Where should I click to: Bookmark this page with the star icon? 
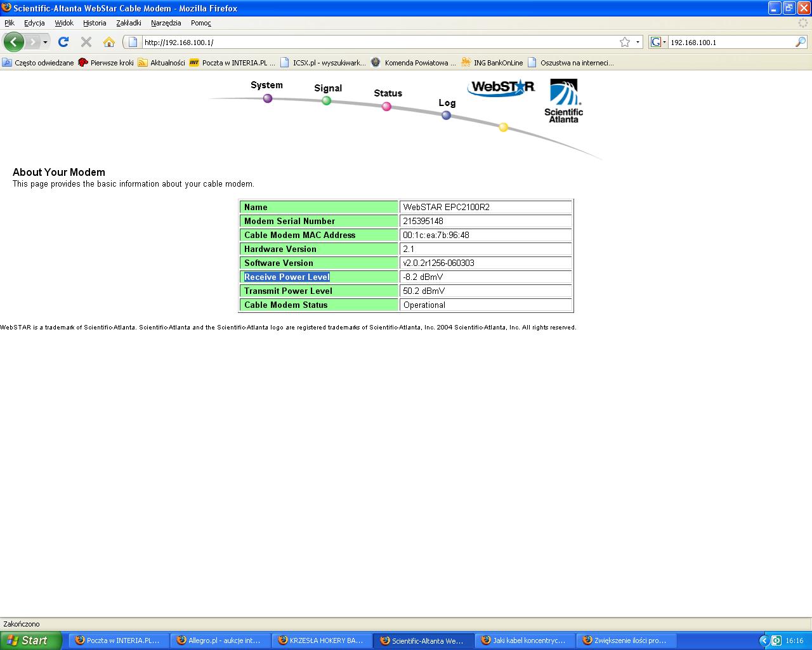tap(625, 42)
